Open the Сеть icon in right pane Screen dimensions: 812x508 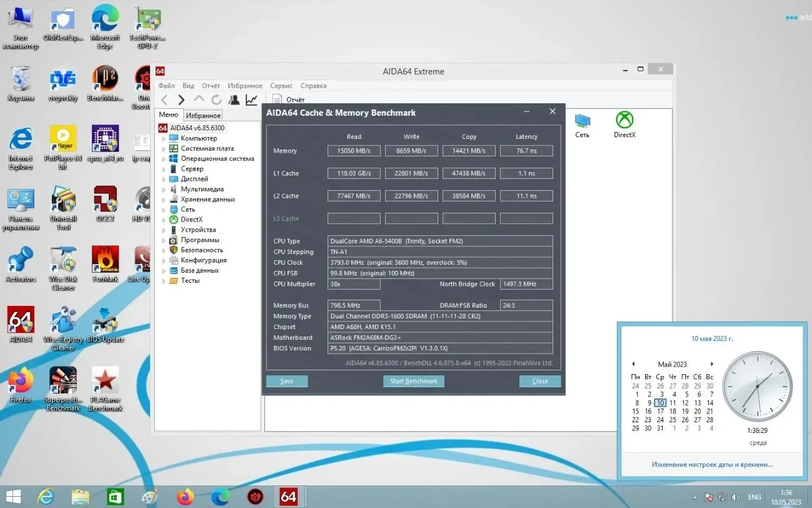(582, 124)
